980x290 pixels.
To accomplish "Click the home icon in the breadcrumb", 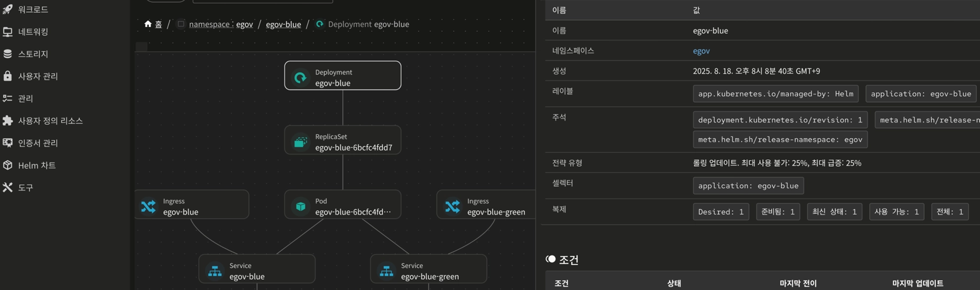I will pos(148,24).
